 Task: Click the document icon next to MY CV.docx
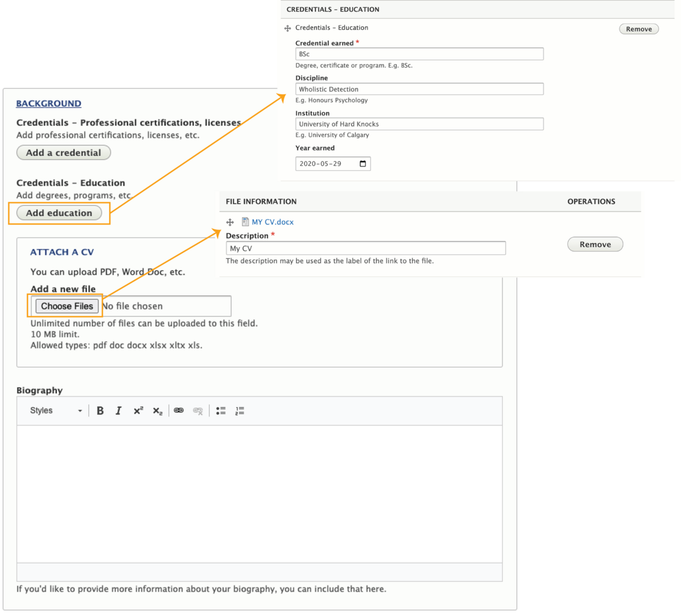(245, 221)
